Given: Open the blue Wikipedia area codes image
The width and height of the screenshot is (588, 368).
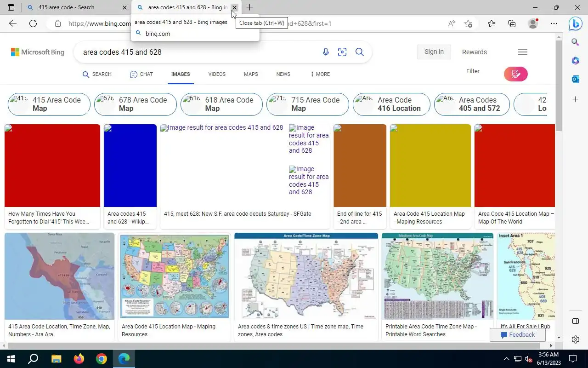Looking at the screenshot, I should coord(130,166).
